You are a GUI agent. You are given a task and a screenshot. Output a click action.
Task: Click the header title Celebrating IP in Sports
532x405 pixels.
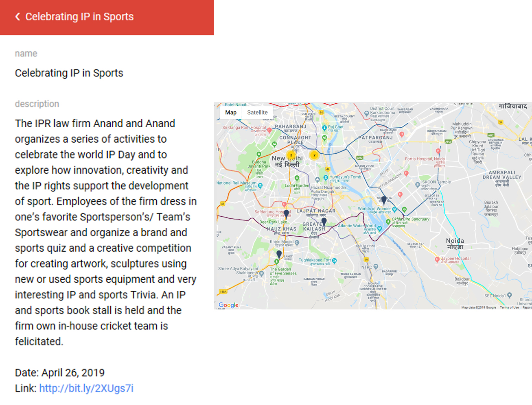(79, 17)
